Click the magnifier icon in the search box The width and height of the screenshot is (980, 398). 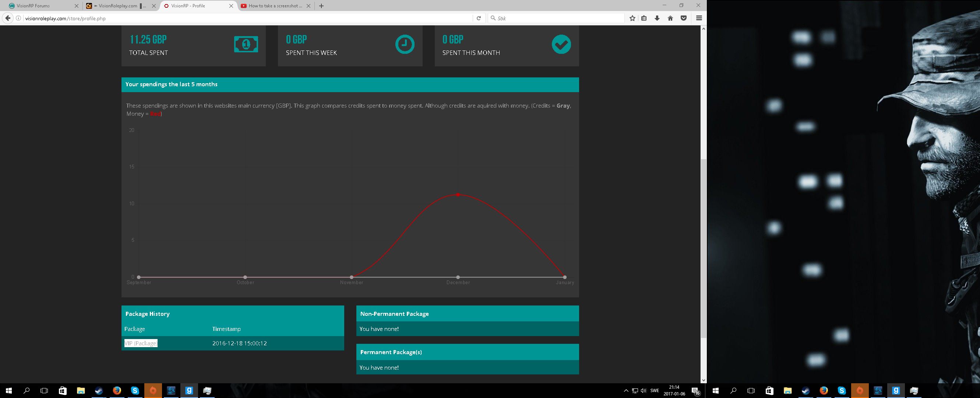(493, 18)
